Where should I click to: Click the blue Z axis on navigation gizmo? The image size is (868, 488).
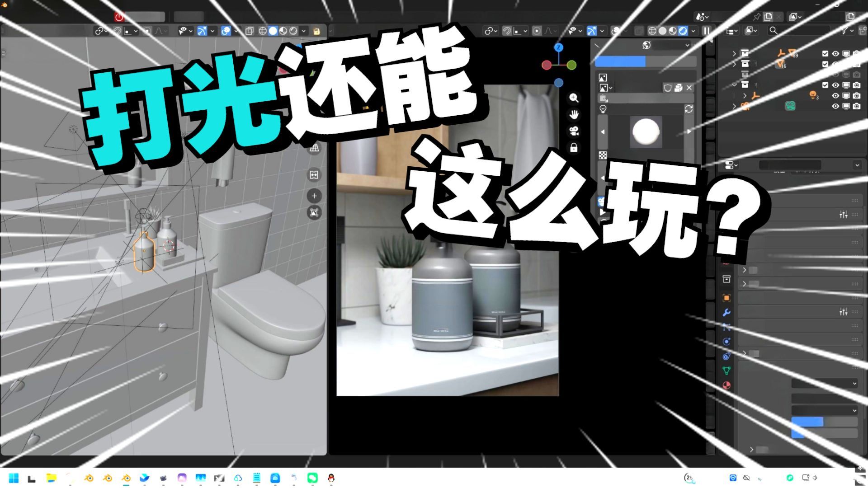point(559,47)
